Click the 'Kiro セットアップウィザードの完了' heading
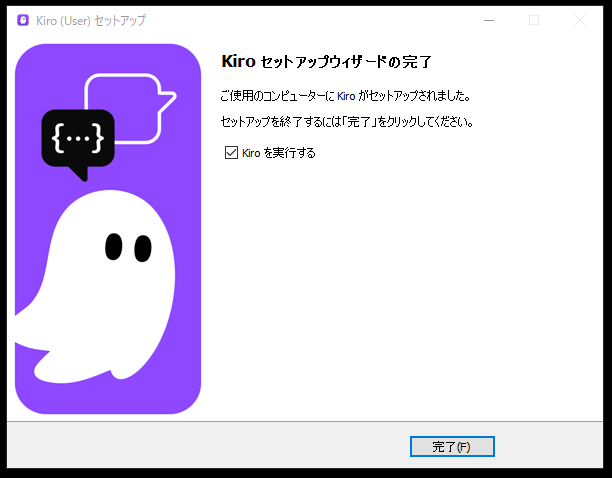 (x=325, y=62)
